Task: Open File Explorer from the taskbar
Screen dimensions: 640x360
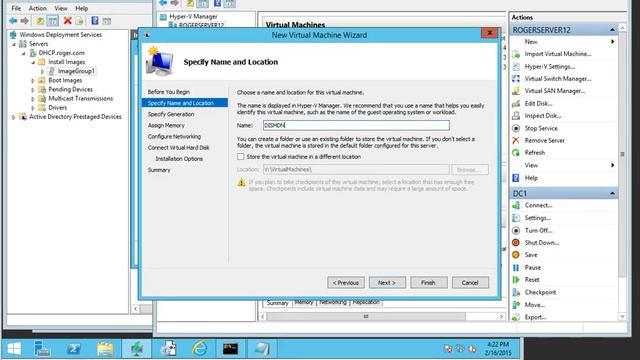Action: [105, 349]
